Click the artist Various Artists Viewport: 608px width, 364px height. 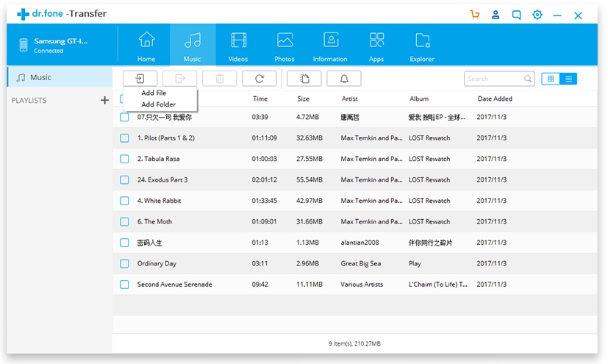click(362, 285)
